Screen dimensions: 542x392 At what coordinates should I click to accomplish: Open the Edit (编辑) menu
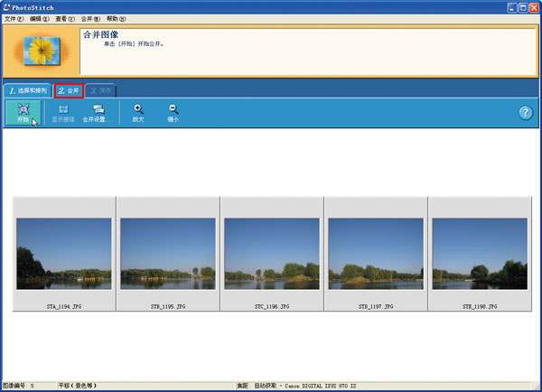tap(39, 19)
